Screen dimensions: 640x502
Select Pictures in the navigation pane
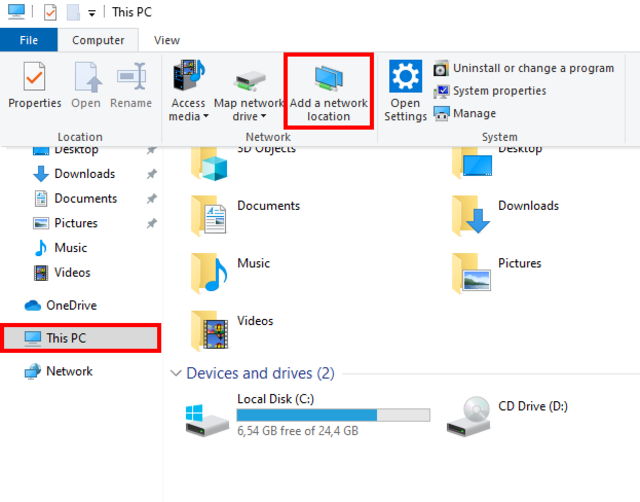(76, 223)
